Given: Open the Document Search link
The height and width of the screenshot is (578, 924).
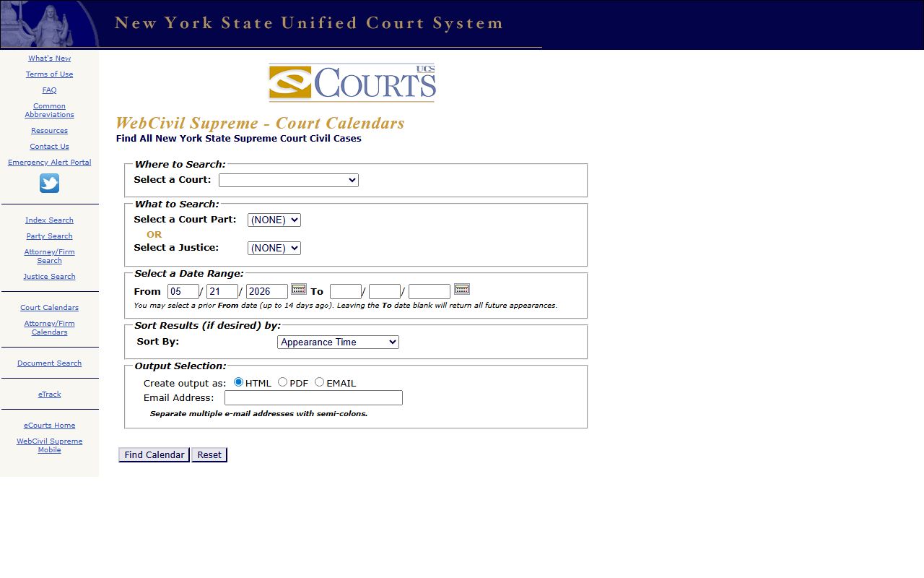Looking at the screenshot, I should point(49,363).
